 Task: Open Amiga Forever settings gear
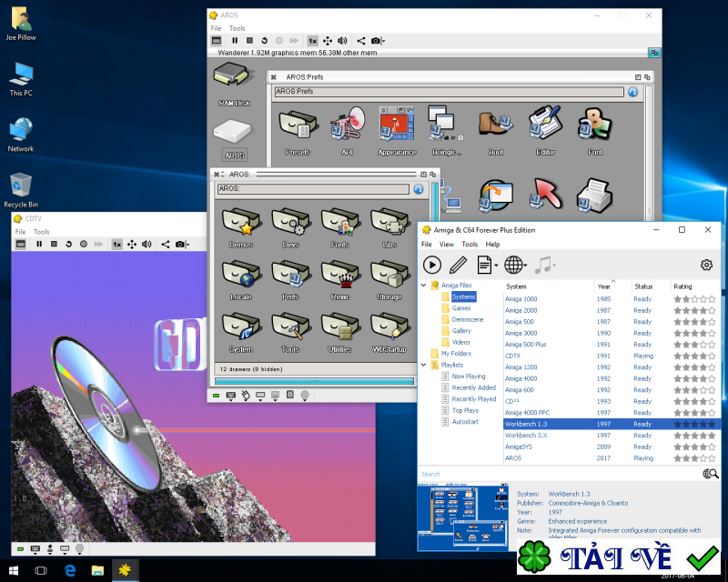point(705,264)
